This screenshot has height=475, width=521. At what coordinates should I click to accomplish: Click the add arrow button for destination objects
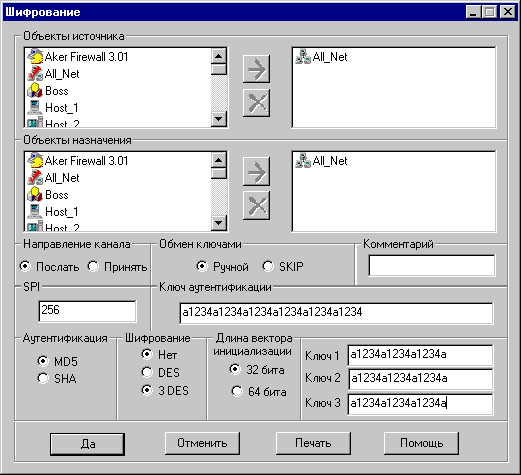256,172
